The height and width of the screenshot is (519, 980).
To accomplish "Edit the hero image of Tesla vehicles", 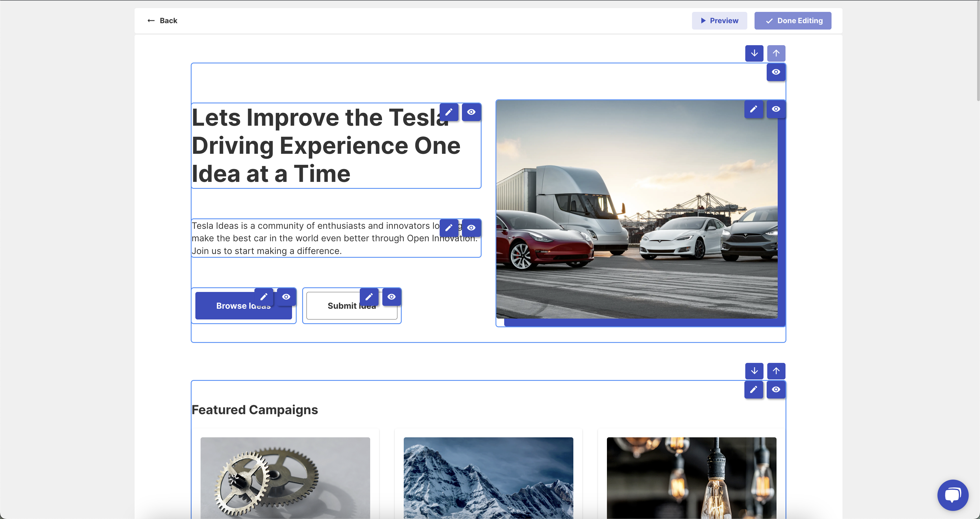I will [x=754, y=109].
